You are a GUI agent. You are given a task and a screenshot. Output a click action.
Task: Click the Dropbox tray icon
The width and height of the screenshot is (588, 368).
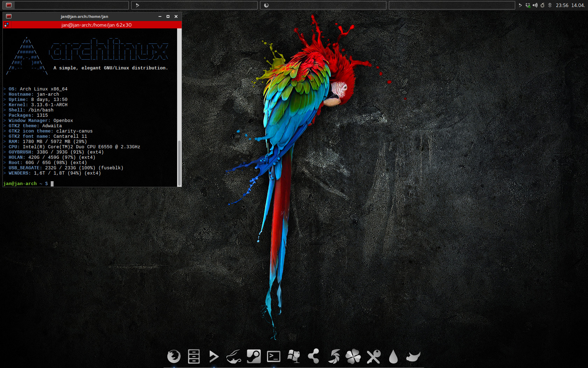(x=528, y=5)
